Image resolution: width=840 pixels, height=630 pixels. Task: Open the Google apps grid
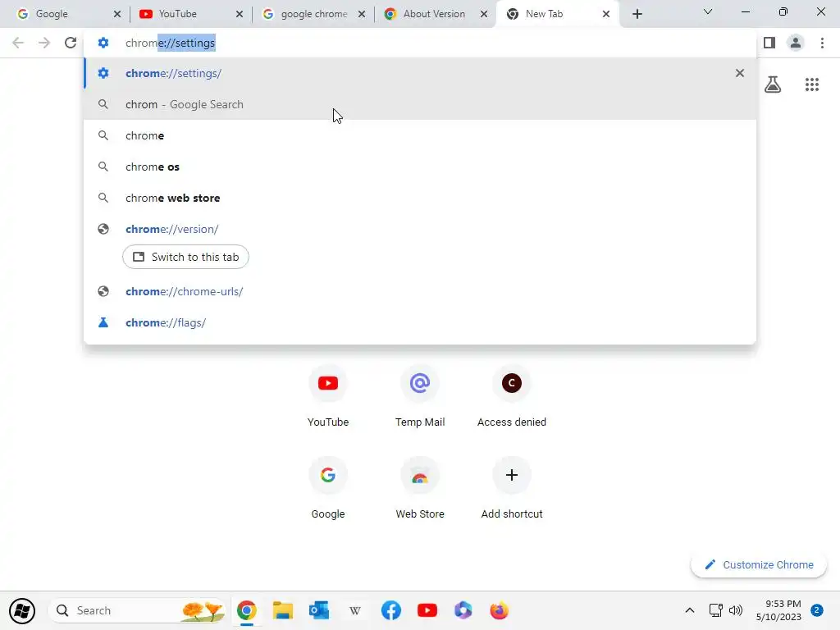click(811, 84)
